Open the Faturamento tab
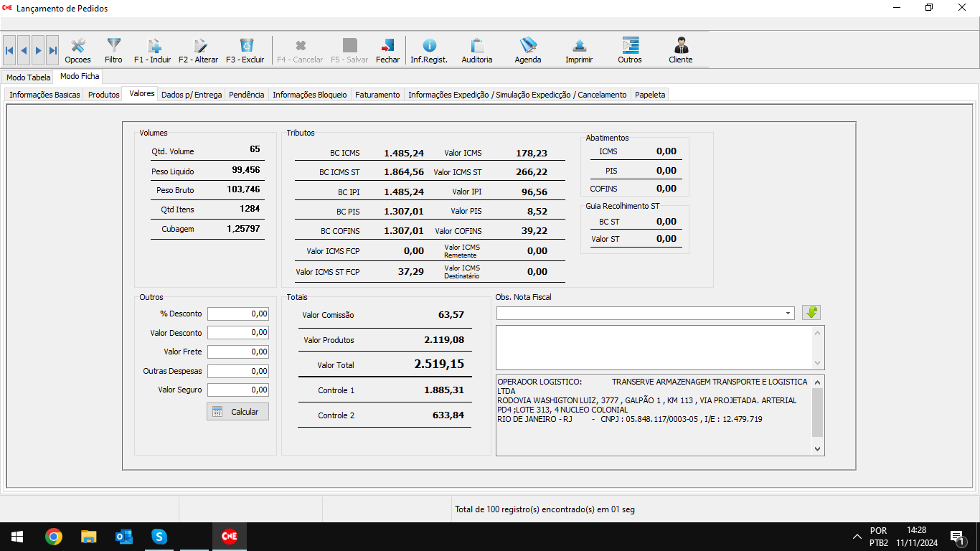Image resolution: width=980 pixels, height=551 pixels. tap(377, 95)
